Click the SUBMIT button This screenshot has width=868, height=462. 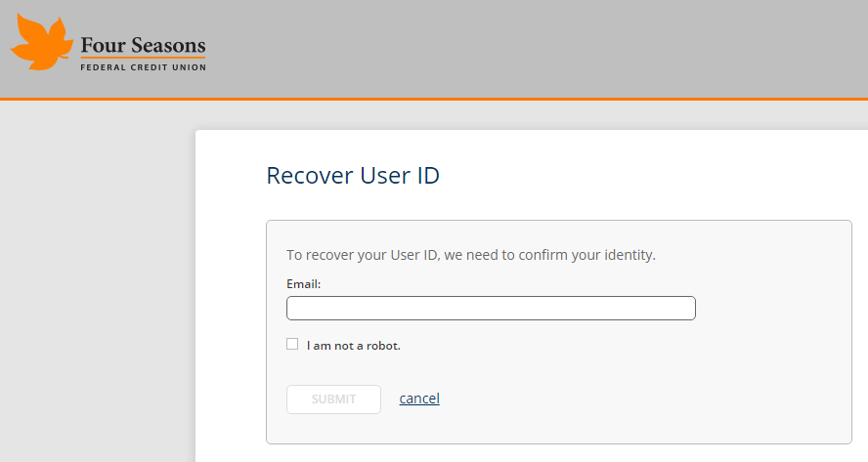point(333,399)
